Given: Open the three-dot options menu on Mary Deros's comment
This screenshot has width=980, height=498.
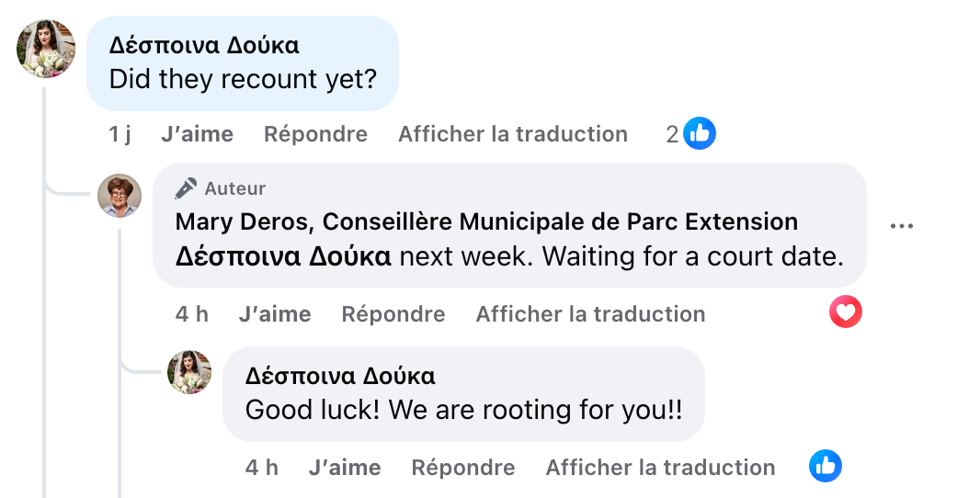Looking at the screenshot, I should tap(902, 226).
